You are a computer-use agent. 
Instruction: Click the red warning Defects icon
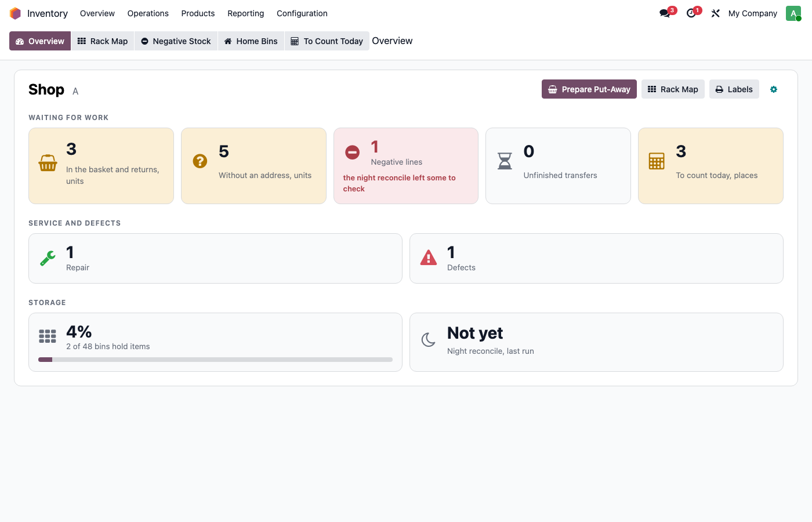(429, 258)
